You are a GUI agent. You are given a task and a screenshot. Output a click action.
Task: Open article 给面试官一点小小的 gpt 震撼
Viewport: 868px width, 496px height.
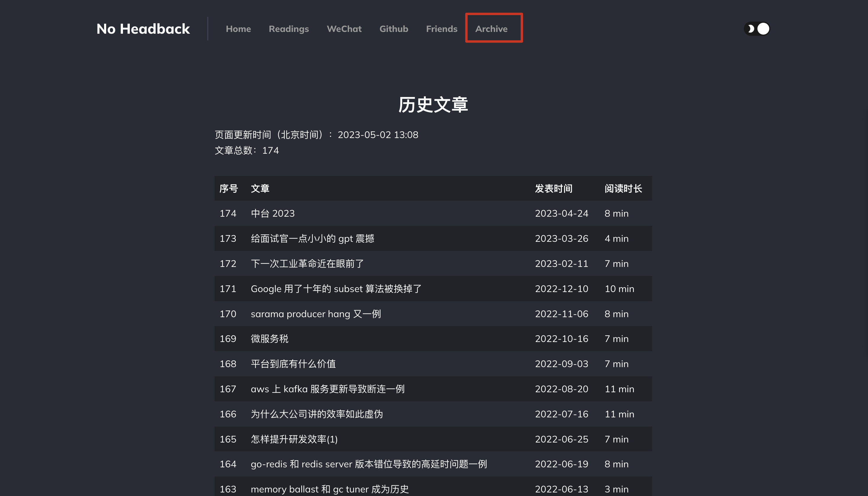(x=312, y=239)
